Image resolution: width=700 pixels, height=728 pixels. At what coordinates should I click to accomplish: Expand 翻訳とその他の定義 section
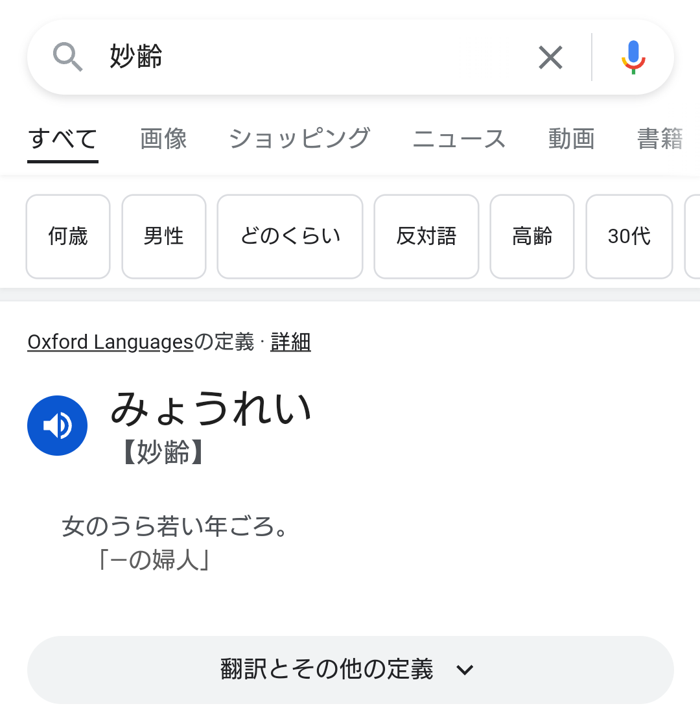(351, 670)
